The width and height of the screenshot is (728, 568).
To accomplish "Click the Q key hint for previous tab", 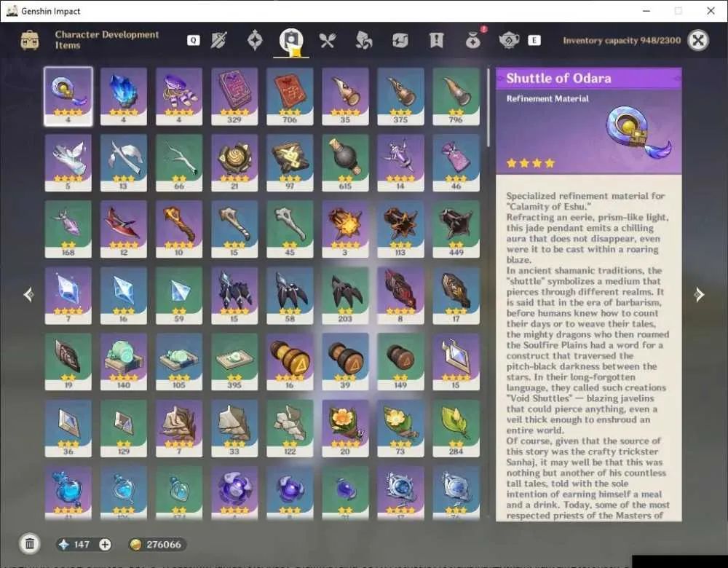I will (194, 40).
